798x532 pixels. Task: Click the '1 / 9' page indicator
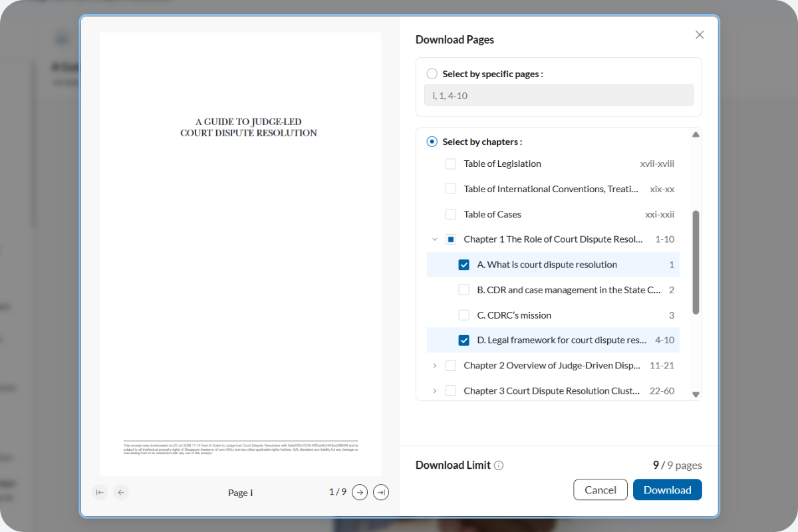338,492
